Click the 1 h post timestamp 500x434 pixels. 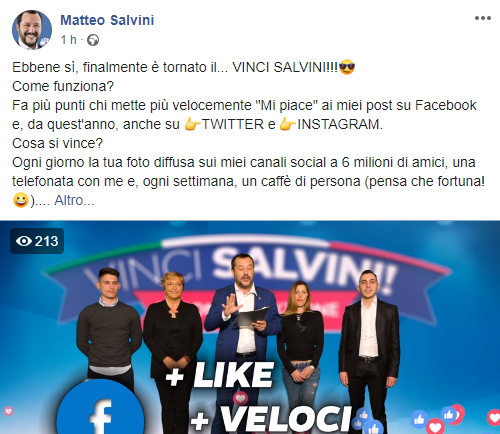pos(69,40)
